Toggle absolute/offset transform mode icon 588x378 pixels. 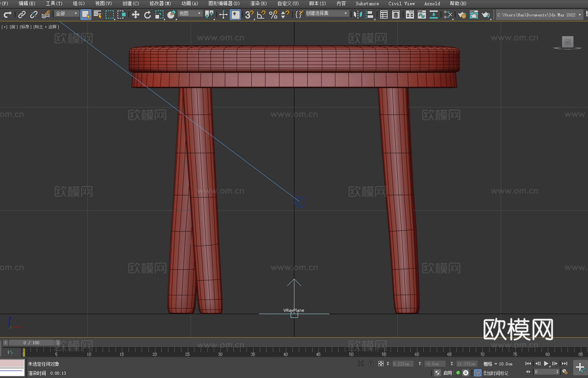click(381, 364)
